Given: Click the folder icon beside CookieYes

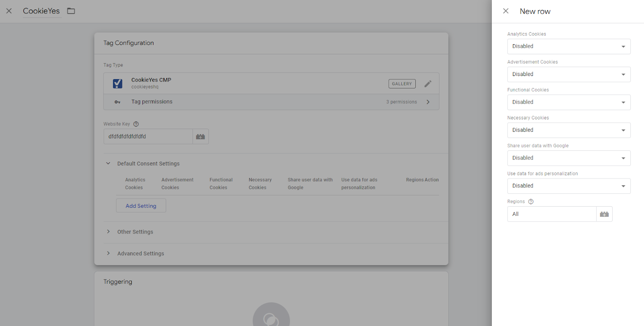Looking at the screenshot, I should coord(71,11).
